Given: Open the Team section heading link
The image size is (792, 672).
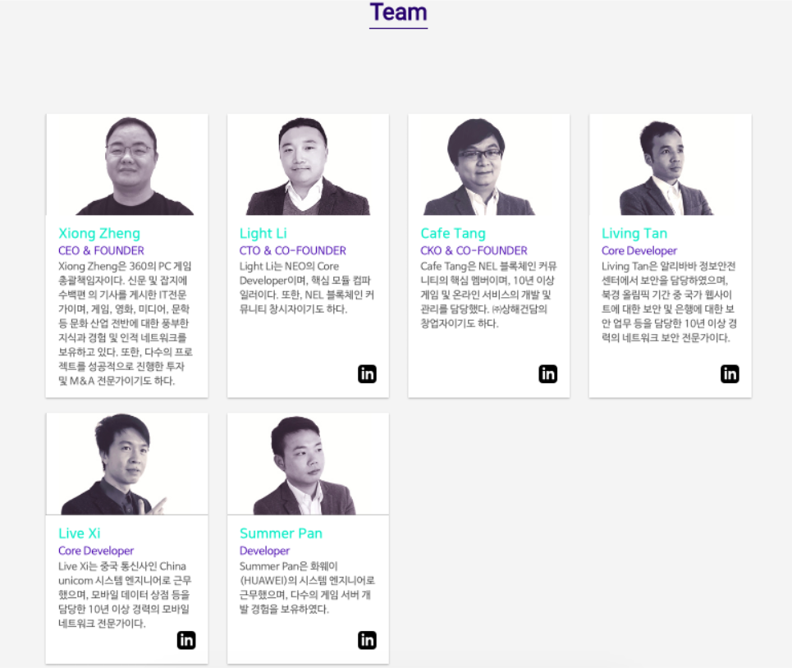Looking at the screenshot, I should click(x=398, y=12).
